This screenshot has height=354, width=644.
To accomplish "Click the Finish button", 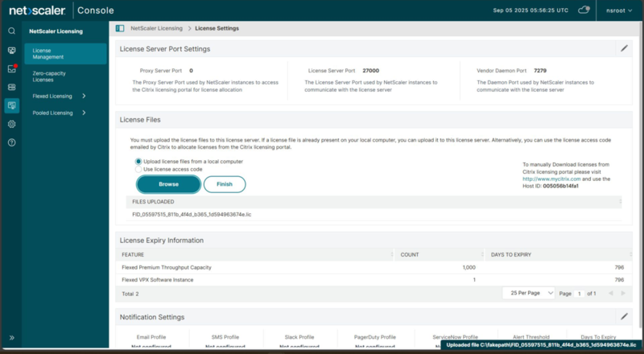I will point(225,184).
